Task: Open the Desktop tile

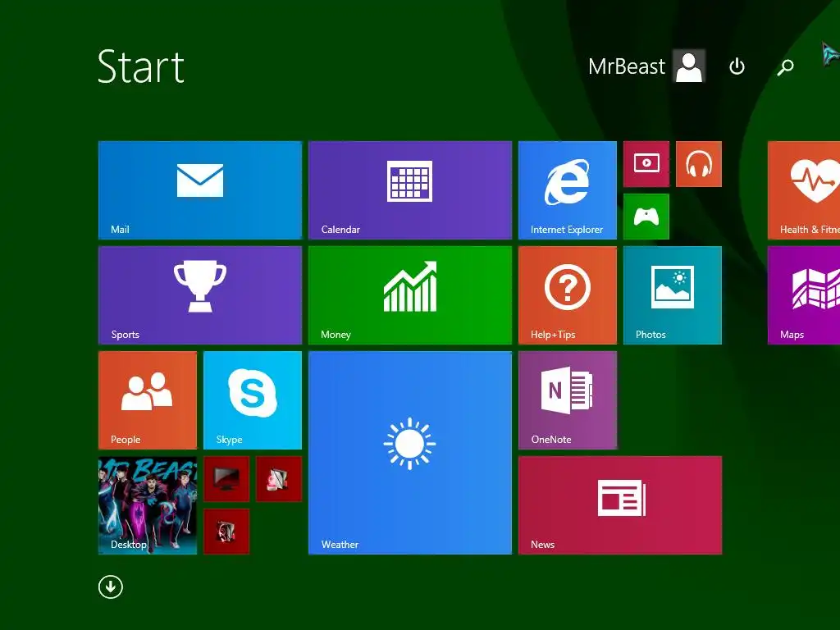Action: click(148, 504)
